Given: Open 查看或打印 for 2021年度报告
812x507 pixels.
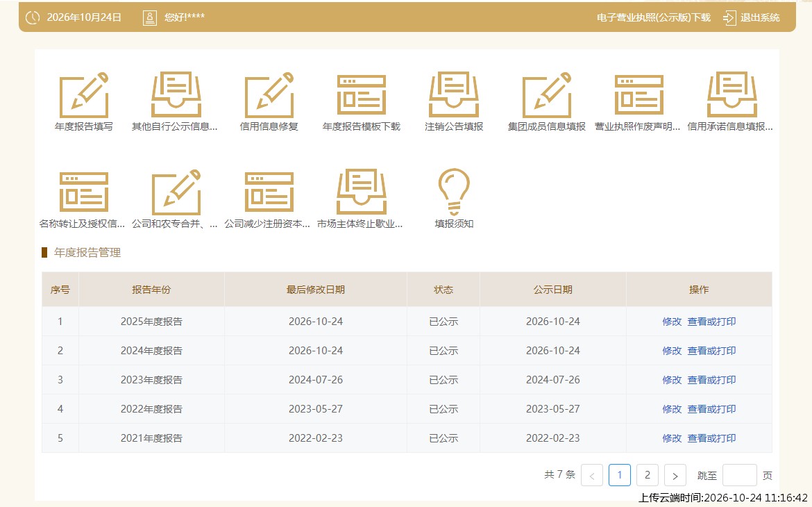Looking at the screenshot, I should (711, 438).
